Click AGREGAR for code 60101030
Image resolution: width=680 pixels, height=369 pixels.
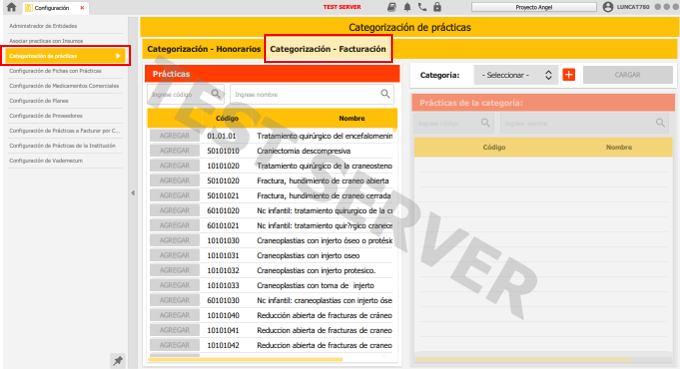[x=174, y=300]
